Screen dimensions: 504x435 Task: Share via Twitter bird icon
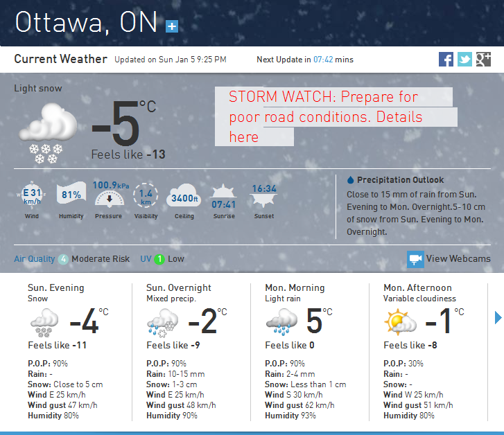pos(464,60)
